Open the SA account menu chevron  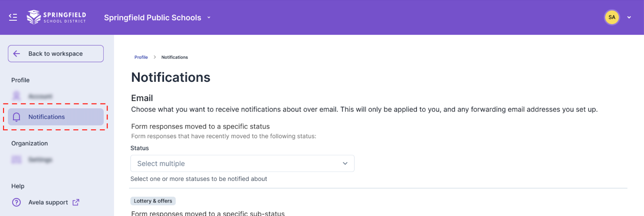tap(629, 17)
